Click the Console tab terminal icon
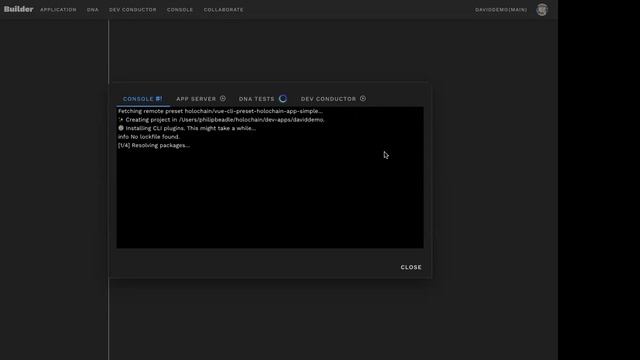This screenshot has height=360, width=640. 159,99
